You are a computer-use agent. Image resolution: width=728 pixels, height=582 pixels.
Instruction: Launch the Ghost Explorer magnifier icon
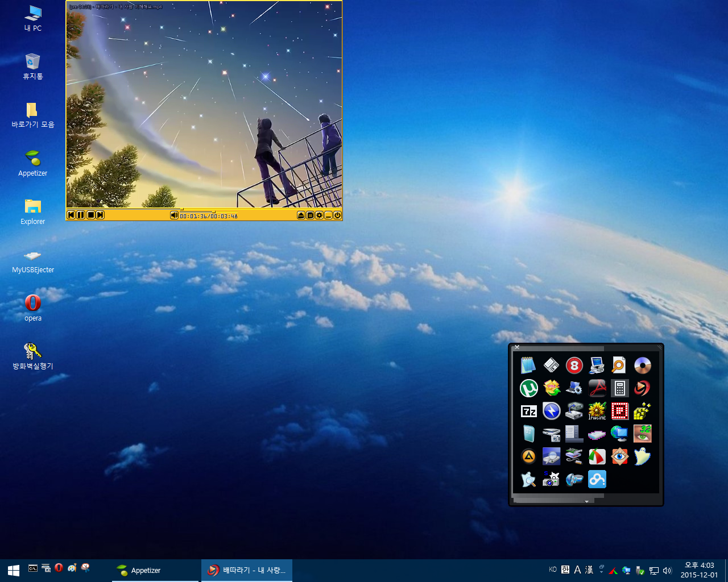coord(528,479)
